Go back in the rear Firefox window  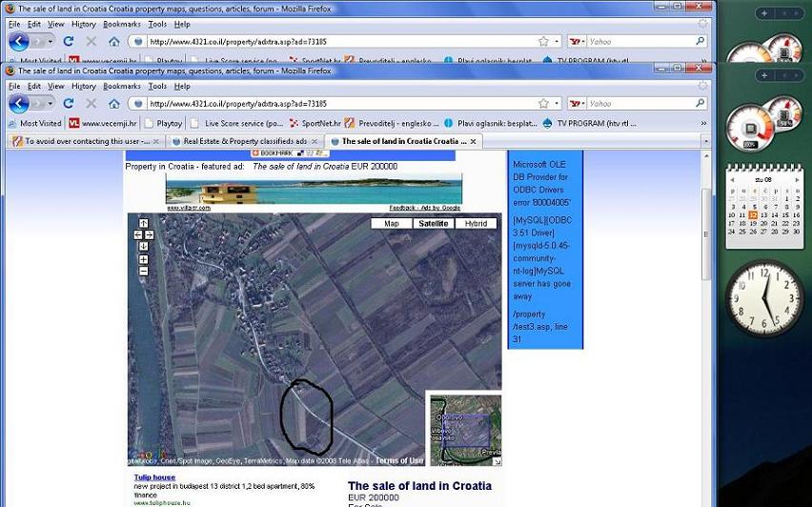[x=19, y=41]
